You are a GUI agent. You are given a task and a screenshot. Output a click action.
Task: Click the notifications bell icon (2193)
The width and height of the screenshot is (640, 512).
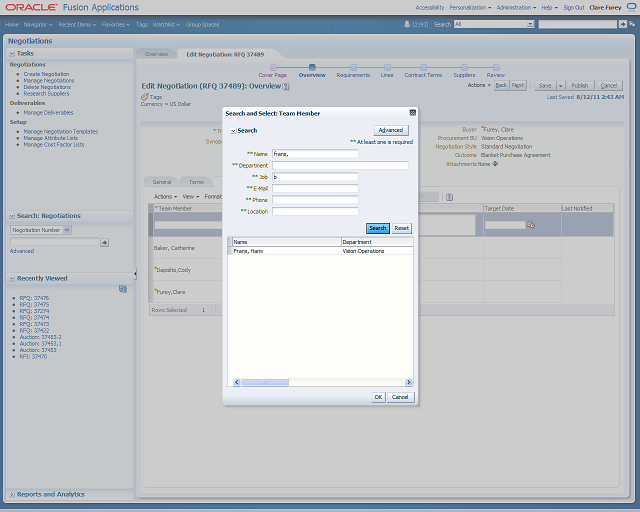pos(407,24)
